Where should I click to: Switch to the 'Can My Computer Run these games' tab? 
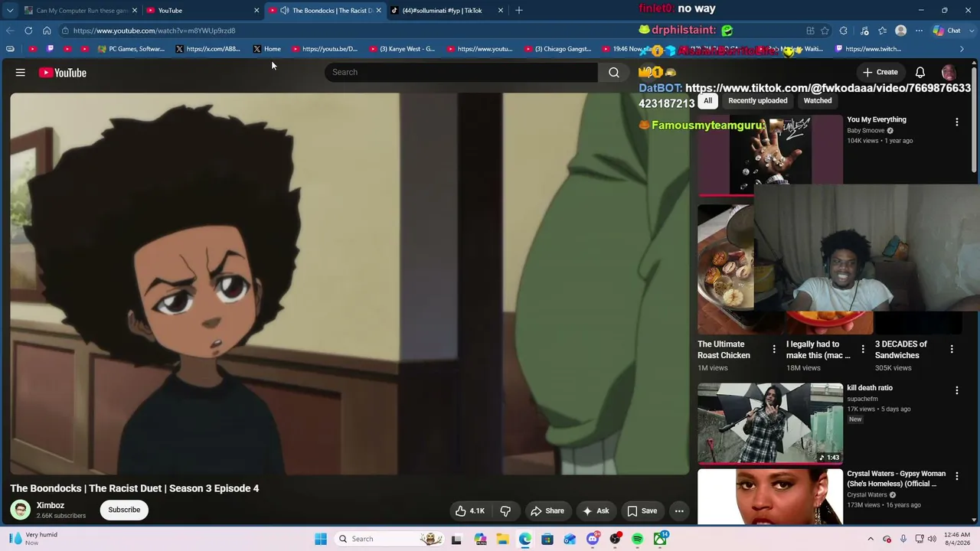80,10
